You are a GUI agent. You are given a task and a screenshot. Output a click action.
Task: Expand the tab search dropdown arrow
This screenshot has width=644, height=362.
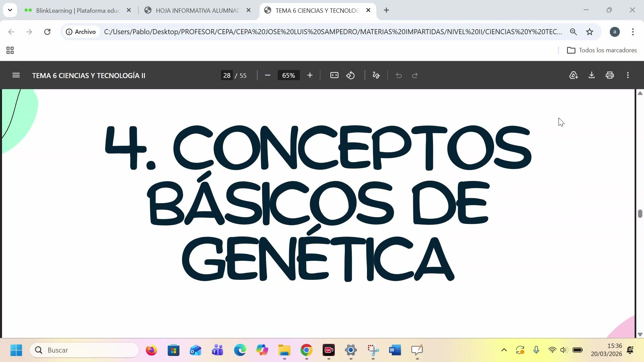[10, 10]
